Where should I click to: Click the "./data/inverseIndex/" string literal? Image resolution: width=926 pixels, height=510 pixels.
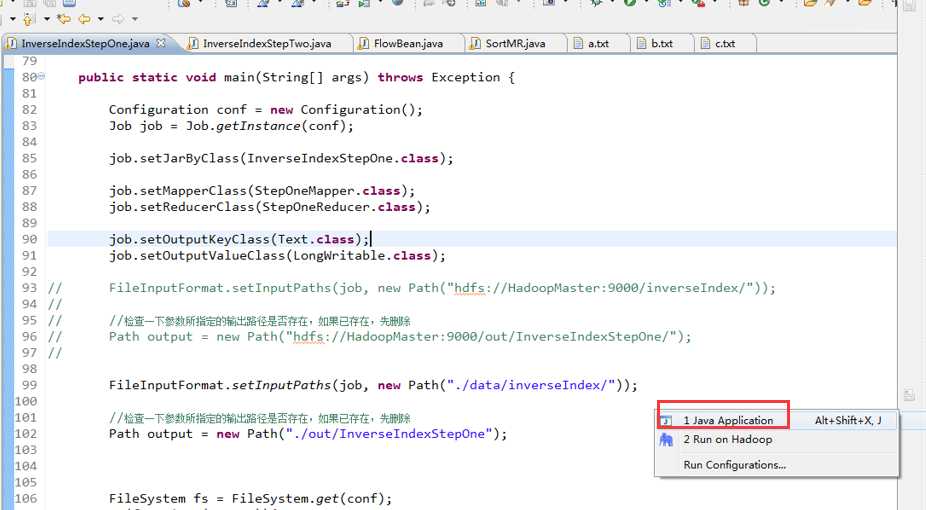(532, 385)
